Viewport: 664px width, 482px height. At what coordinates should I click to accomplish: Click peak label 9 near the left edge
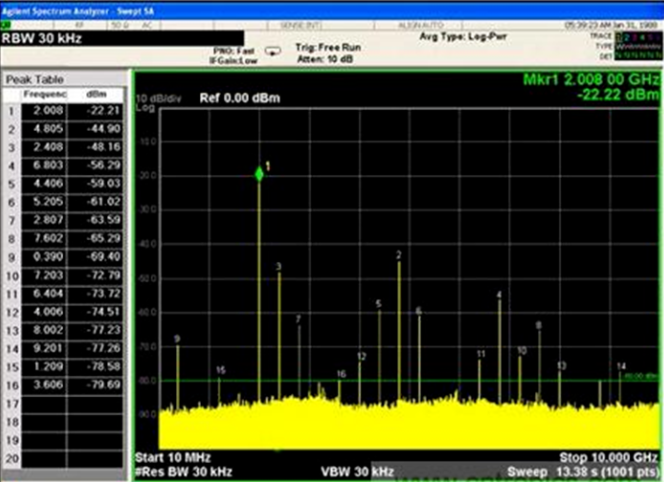[x=177, y=339]
